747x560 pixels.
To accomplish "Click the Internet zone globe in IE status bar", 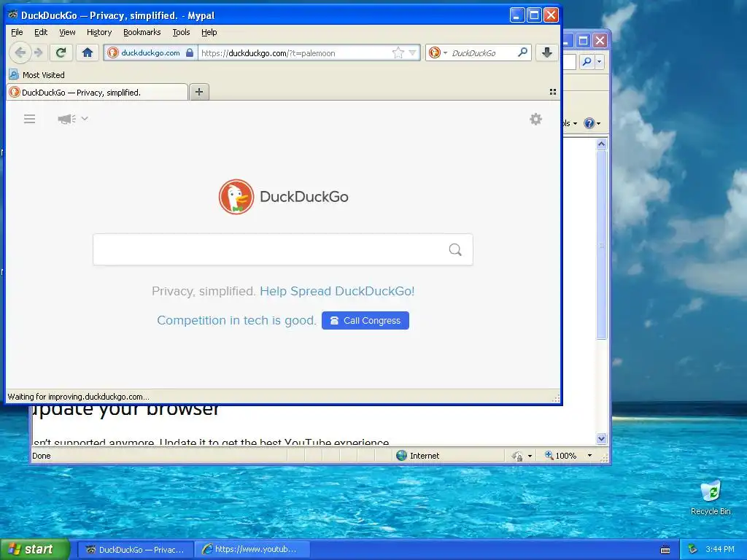I will click(x=402, y=455).
